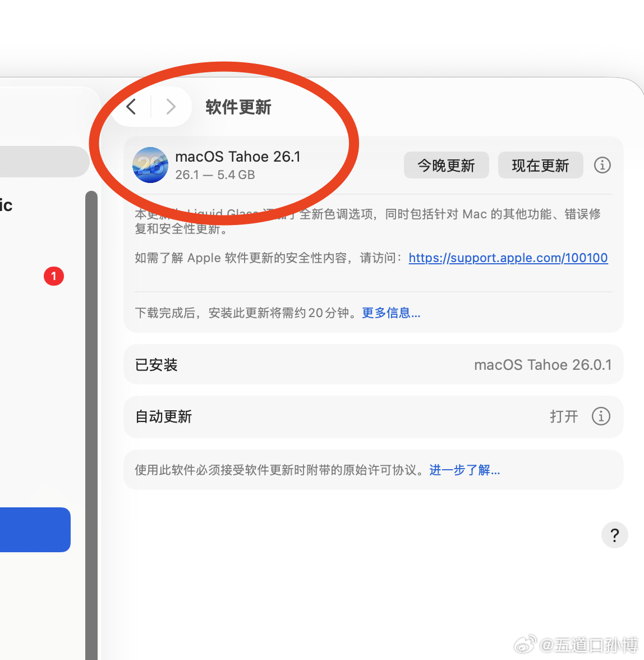
Task: Open the support.apple.com/100100 security link
Action: [508, 258]
